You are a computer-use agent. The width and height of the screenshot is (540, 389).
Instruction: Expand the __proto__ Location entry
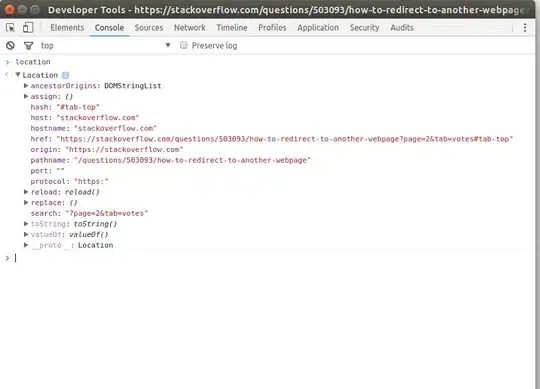coord(26,245)
